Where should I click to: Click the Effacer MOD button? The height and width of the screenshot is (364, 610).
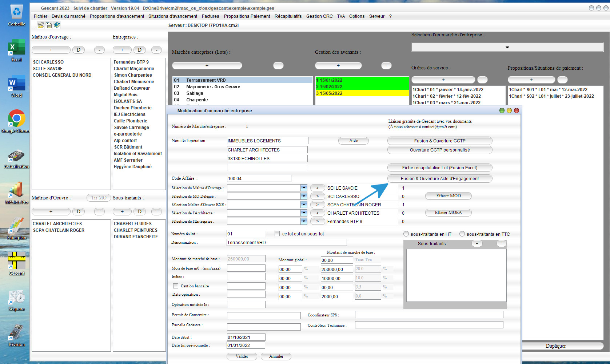pyautogui.click(x=448, y=196)
